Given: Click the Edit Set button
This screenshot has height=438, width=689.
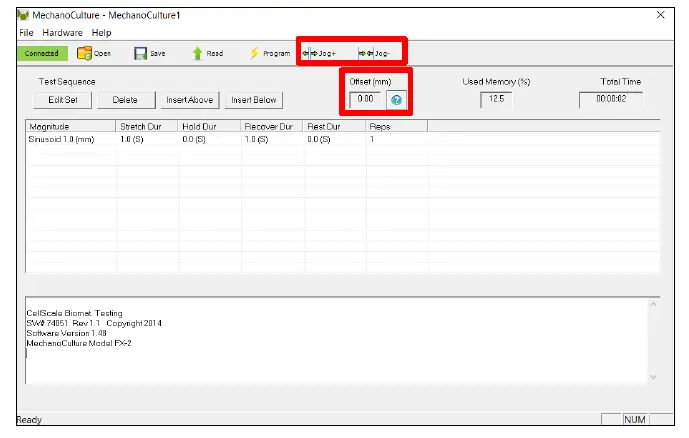Looking at the screenshot, I should 63,100.
